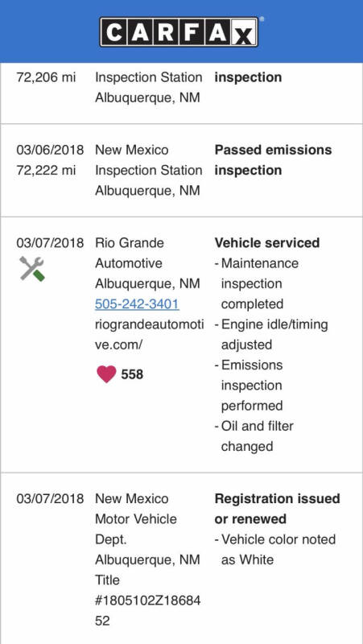Click the wrench and screwdriver service icon
Viewport: 363px width, 644px height.
pos(32,270)
